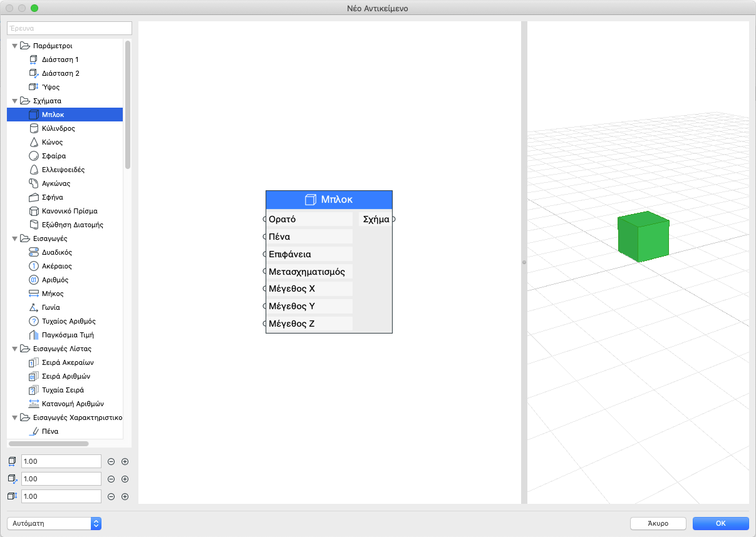Select the Σειρά Αριθμών list icon
Screen dimensions: 756x537
[34, 376]
